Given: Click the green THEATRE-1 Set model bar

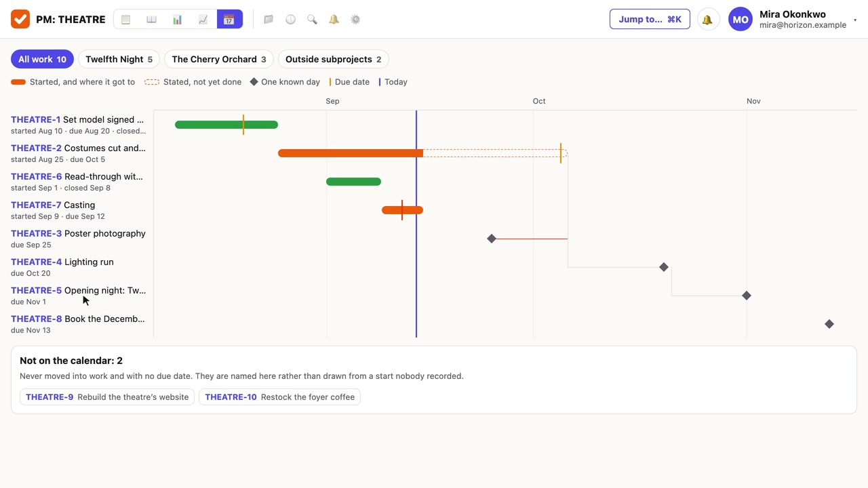Looking at the screenshot, I should 226,125.
